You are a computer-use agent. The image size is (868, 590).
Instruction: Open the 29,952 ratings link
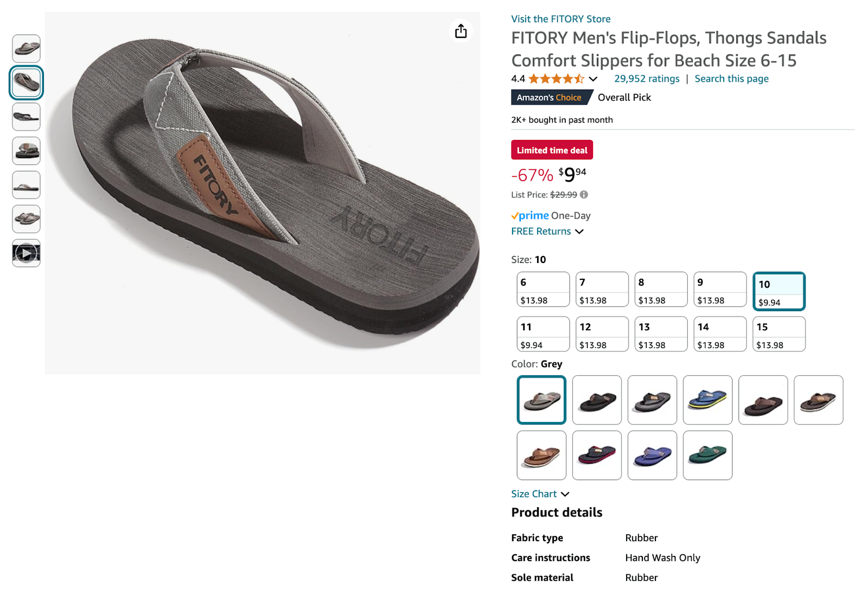click(x=646, y=79)
